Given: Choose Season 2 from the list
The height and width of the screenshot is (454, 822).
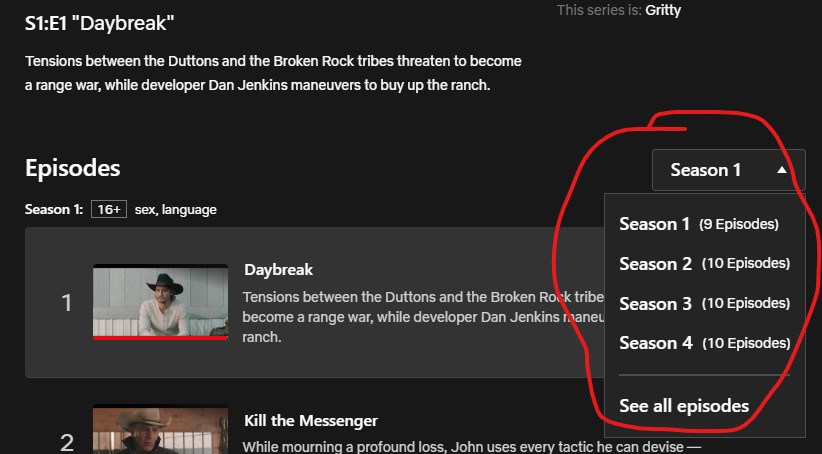Looking at the screenshot, I should click(x=705, y=263).
